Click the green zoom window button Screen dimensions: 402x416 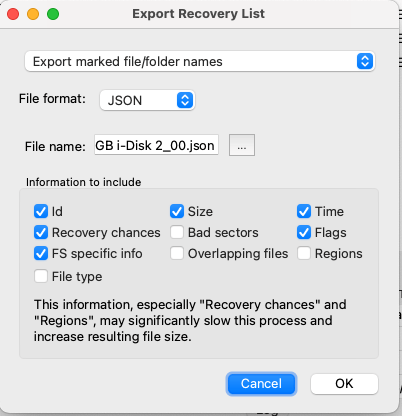(53, 14)
